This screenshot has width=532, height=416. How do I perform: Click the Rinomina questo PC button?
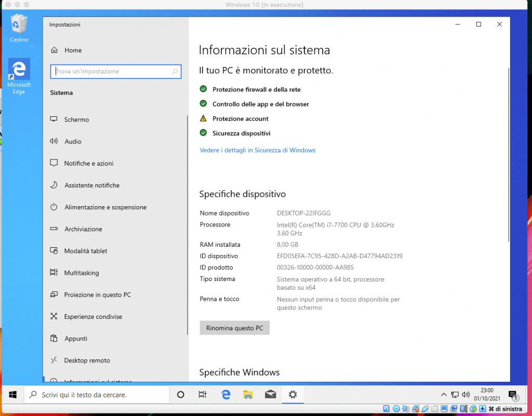click(234, 328)
